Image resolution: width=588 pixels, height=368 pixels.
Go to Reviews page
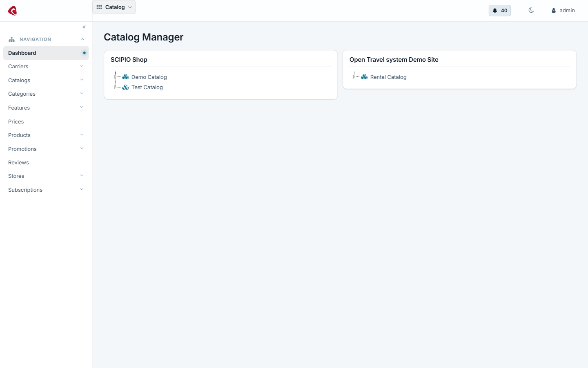point(46,162)
